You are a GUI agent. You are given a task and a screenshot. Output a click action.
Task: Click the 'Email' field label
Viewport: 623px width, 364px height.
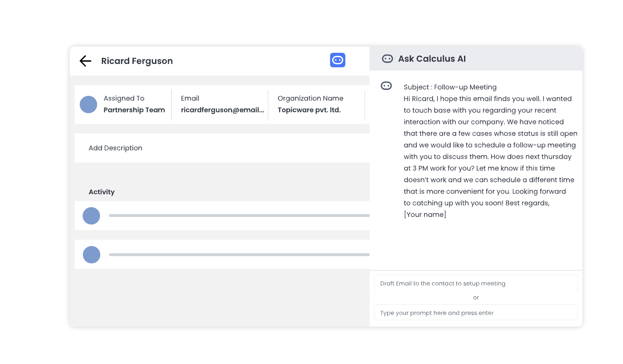(190, 98)
